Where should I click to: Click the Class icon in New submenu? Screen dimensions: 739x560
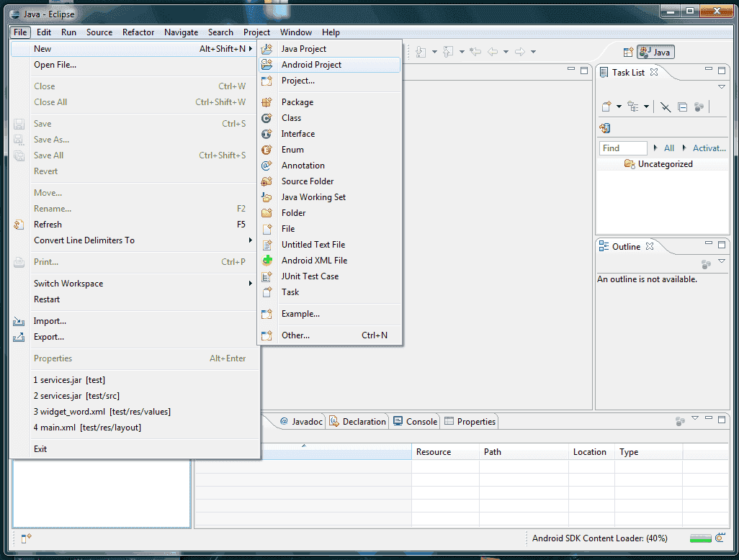coord(267,118)
